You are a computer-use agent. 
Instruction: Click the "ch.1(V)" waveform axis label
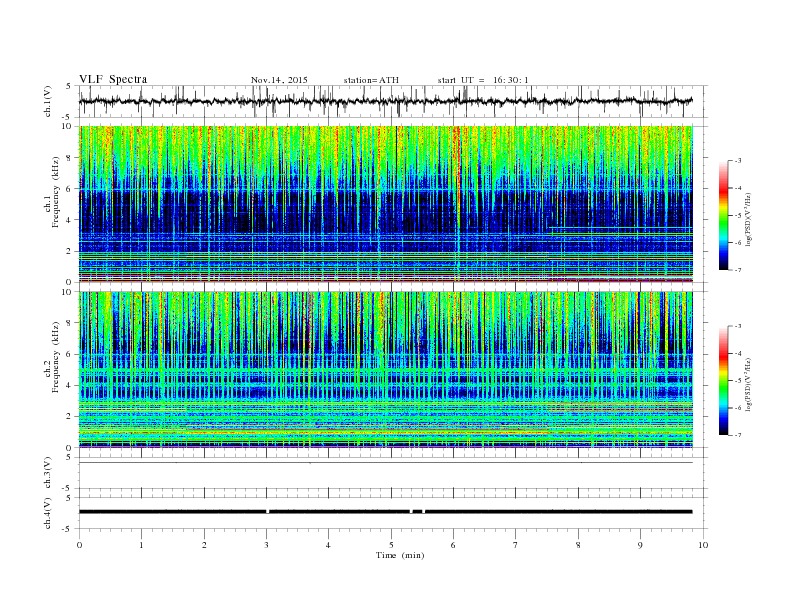coord(47,101)
